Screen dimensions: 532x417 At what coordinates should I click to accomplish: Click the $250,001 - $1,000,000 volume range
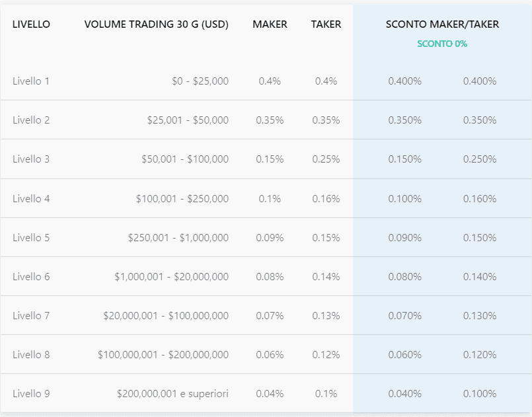click(x=178, y=237)
